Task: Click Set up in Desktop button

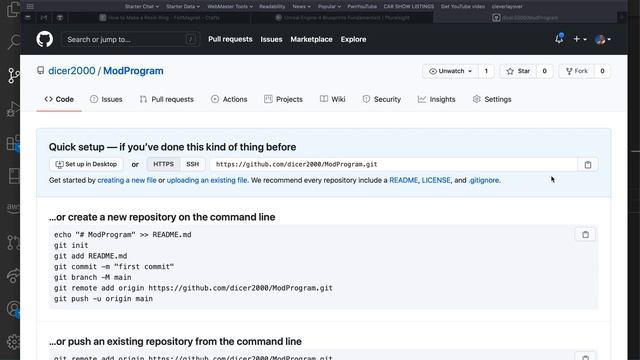Action: coord(86,164)
